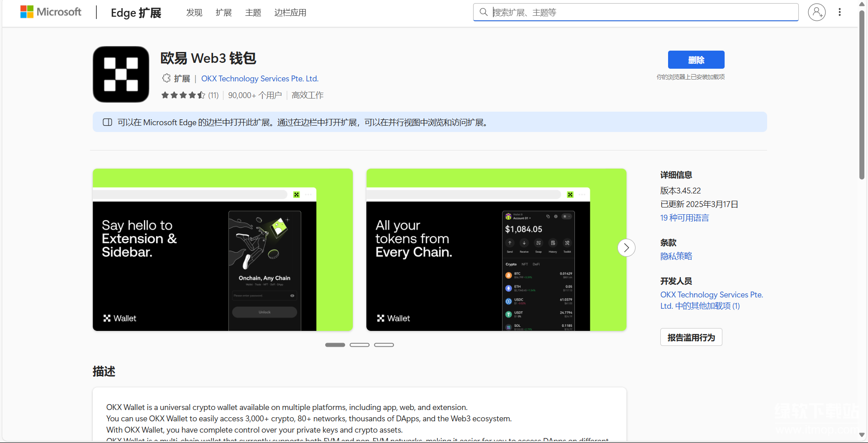Open the 'All your tokens from Every Chain' screenshot
This screenshot has width=868, height=443.
496,250
